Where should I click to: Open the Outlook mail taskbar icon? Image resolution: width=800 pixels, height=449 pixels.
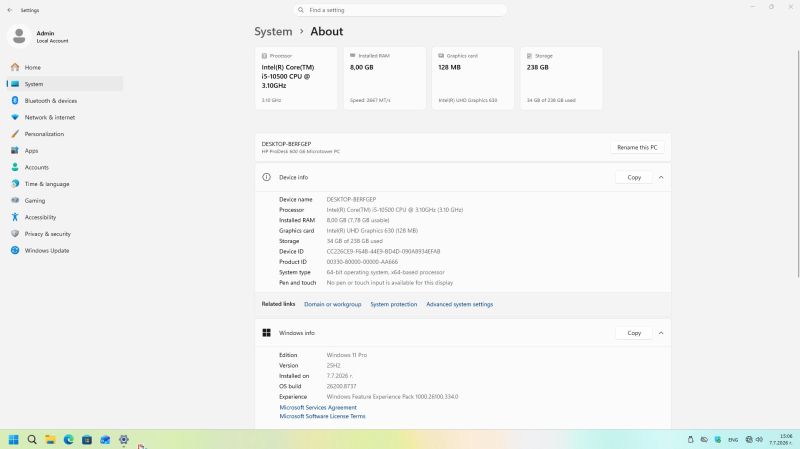(105, 439)
